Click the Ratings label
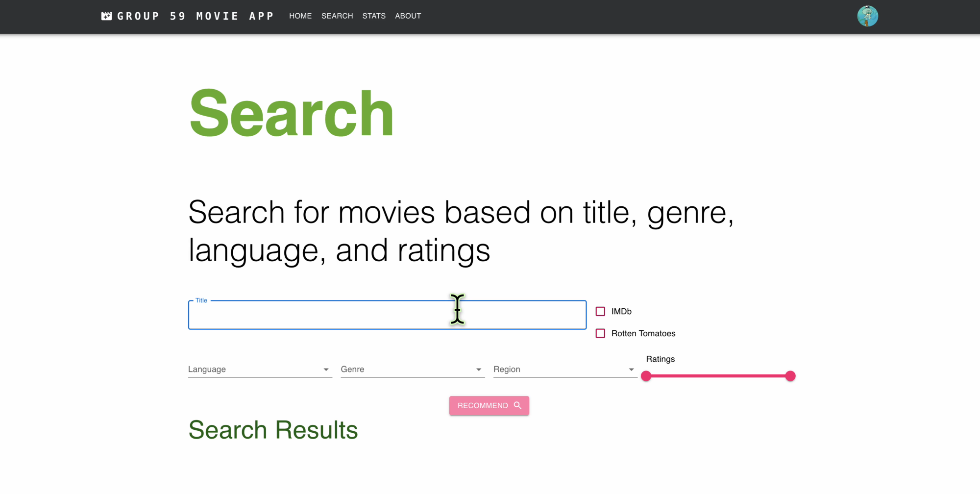 (660, 359)
